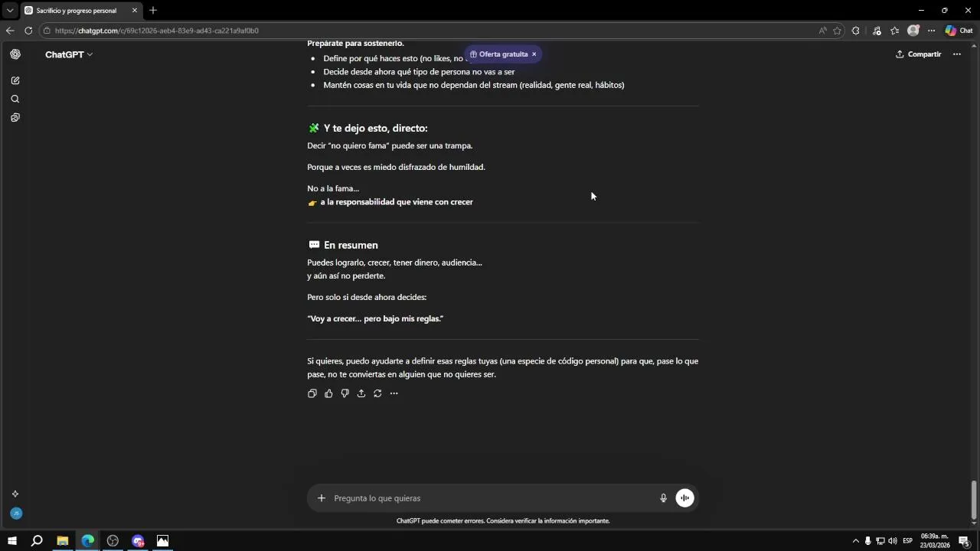Open the ChatGPT account avatar in the sidebar
The width and height of the screenshot is (980, 551).
[x=16, y=514]
